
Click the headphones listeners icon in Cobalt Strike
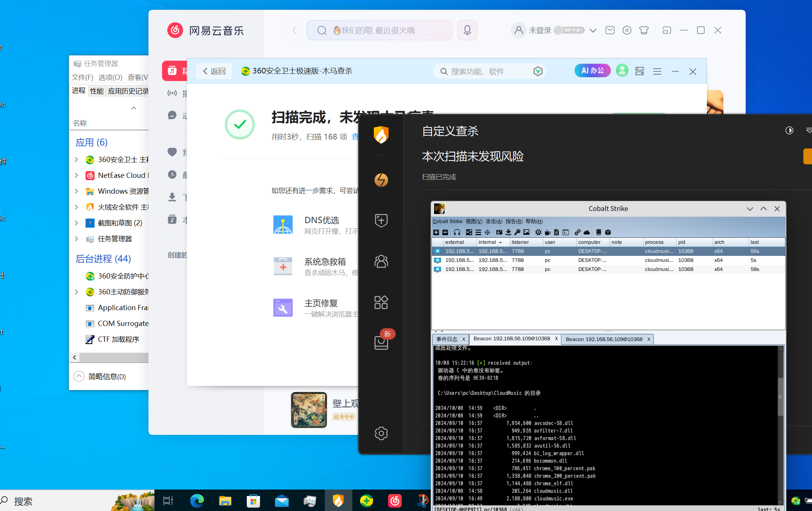coord(457,232)
